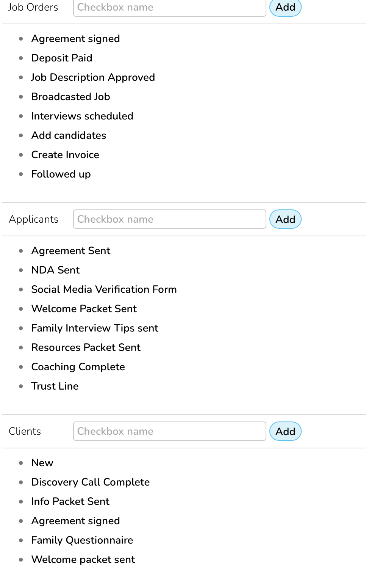Select Job Description Approved item
The height and width of the screenshot is (588, 366).
pos(93,77)
